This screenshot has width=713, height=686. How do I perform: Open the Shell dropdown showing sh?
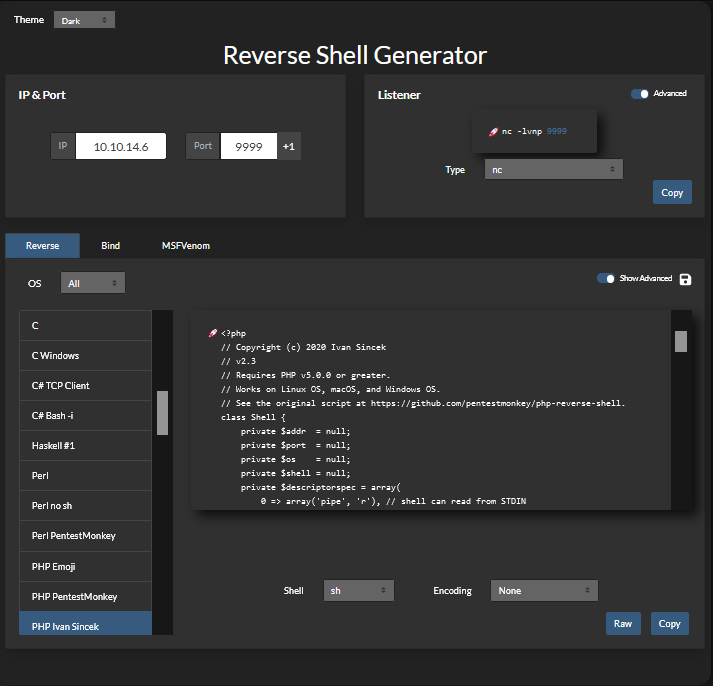click(359, 591)
